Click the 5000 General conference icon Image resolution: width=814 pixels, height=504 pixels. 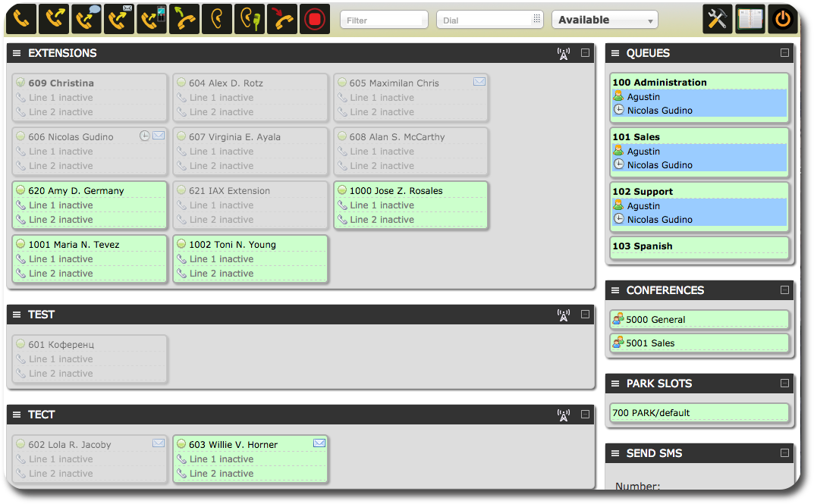[618, 319]
